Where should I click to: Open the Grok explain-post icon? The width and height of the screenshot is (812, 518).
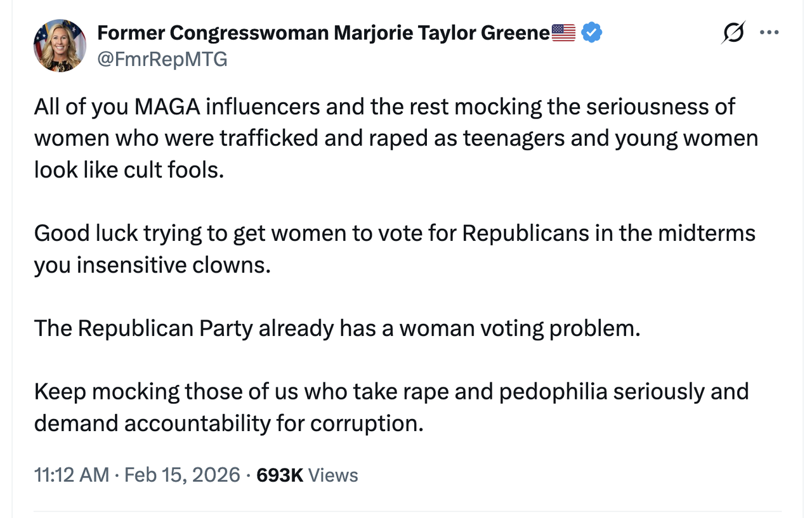733,32
